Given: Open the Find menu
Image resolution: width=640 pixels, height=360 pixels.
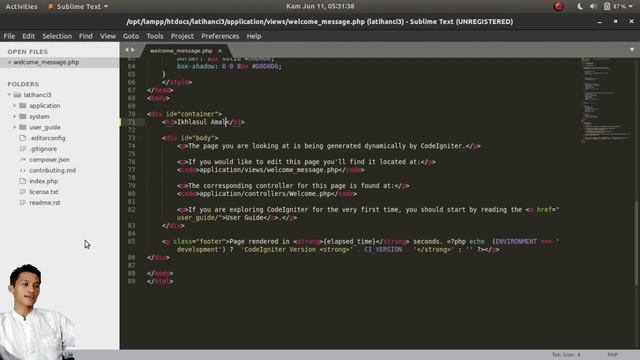Looking at the screenshot, I should coord(86,36).
